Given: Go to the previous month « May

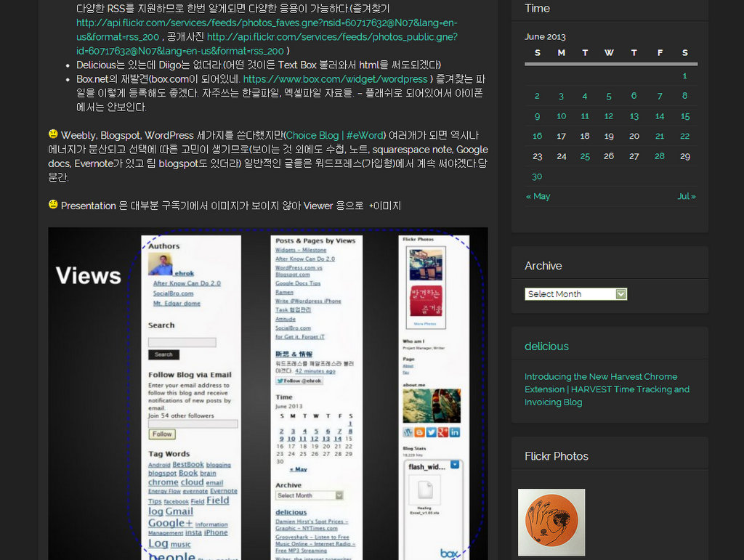Looking at the screenshot, I should point(538,196).
